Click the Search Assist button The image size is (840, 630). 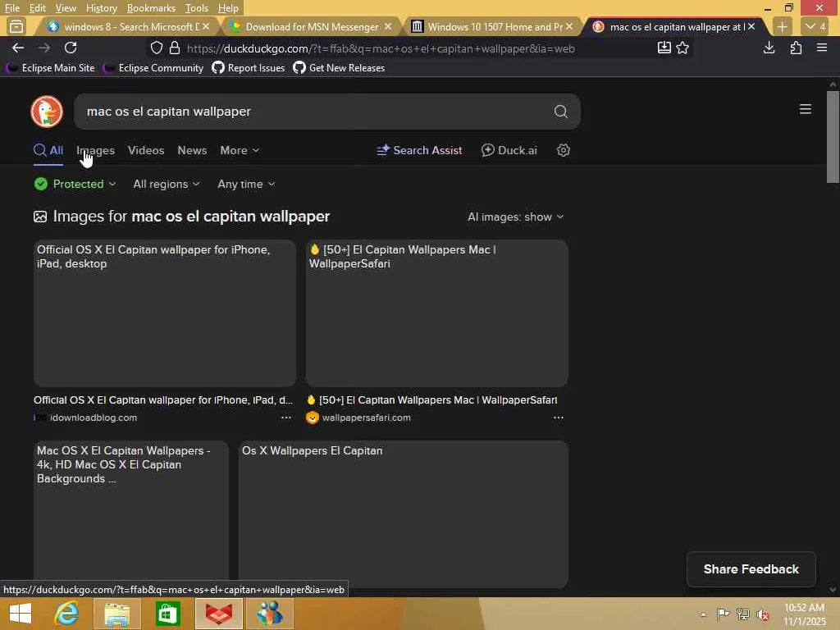(x=419, y=150)
